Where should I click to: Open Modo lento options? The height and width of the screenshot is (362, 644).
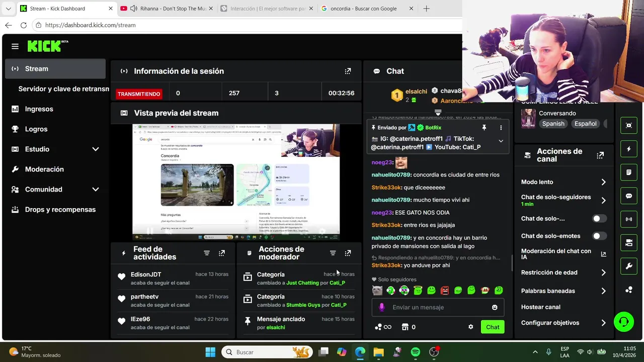(563, 182)
